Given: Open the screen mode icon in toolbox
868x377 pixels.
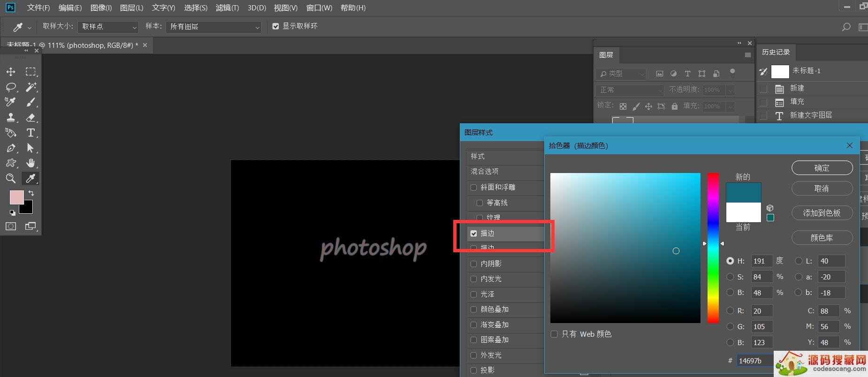Looking at the screenshot, I should point(31,226).
